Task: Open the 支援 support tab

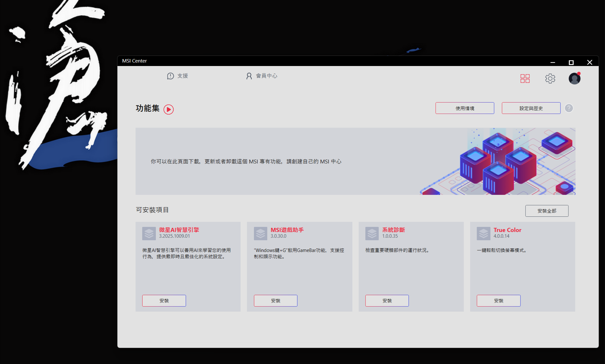Action: [177, 76]
